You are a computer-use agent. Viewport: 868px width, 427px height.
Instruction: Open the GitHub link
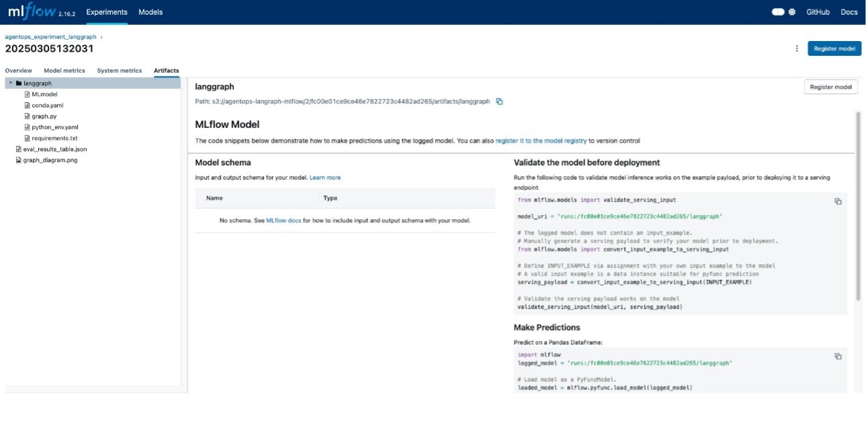[x=818, y=12]
